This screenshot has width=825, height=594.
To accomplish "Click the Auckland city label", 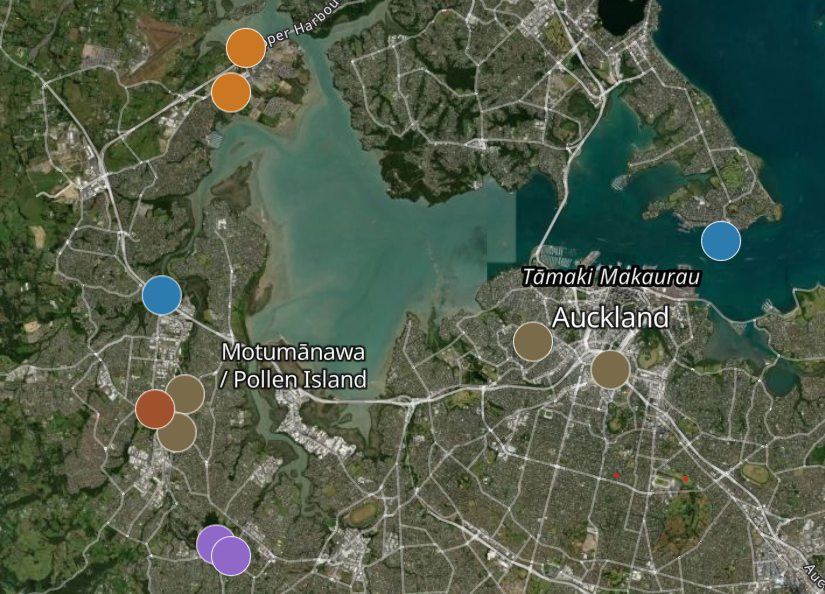I will pyautogui.click(x=610, y=317).
